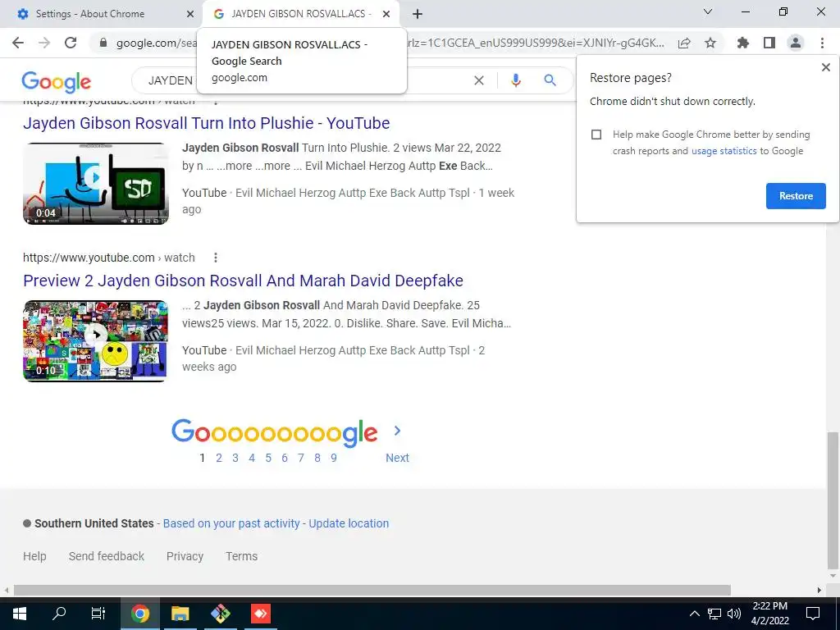840x630 pixels.
Task: Click the blue magnifier search icon
Action: (550, 80)
